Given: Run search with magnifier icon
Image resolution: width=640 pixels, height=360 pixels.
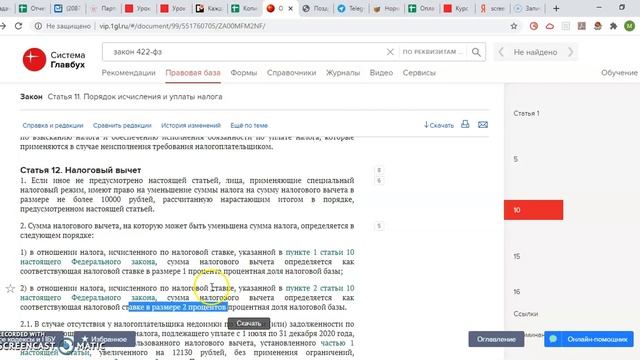Looking at the screenshot, I should click(x=476, y=52).
